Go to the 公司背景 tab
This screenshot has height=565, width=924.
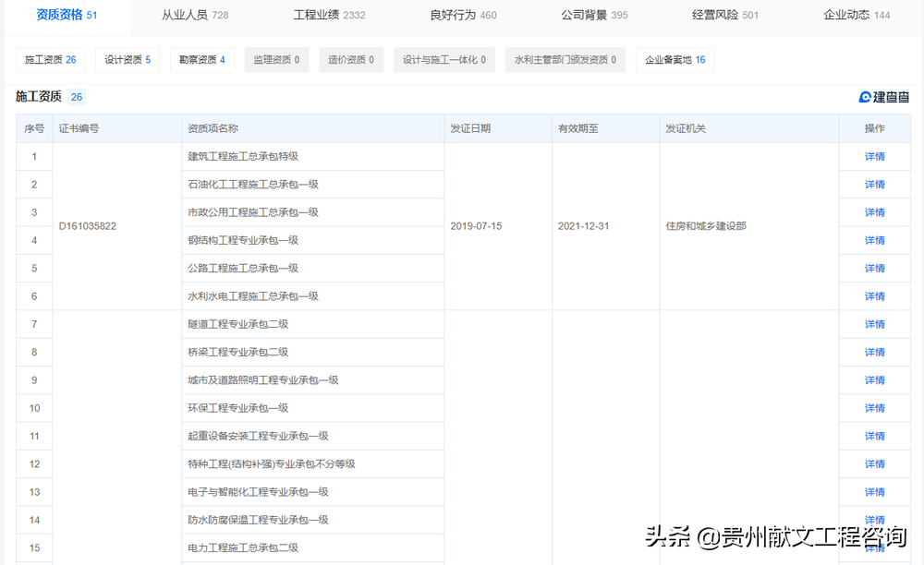click(x=594, y=15)
